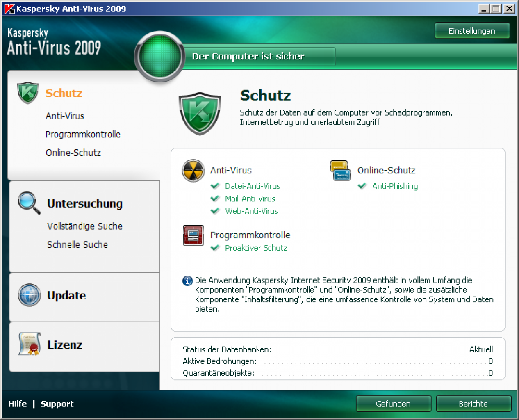This screenshot has height=420, width=519.
Task: Click the green status orb indicator
Action: tap(160, 56)
